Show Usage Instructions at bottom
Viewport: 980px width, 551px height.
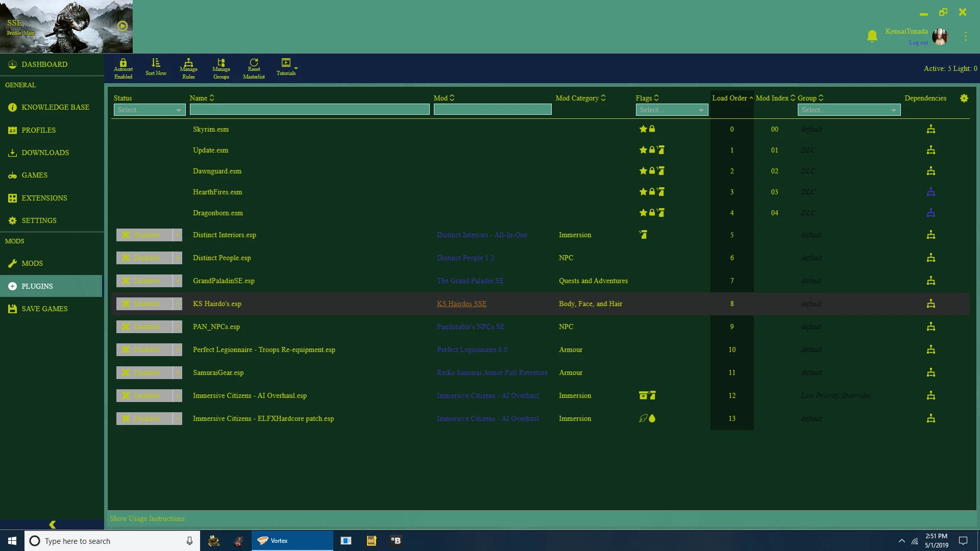148,519
